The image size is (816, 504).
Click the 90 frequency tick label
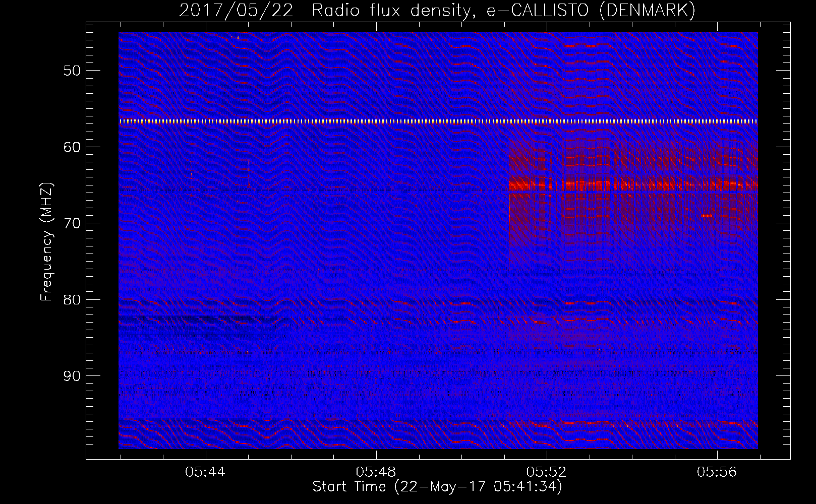72,376
